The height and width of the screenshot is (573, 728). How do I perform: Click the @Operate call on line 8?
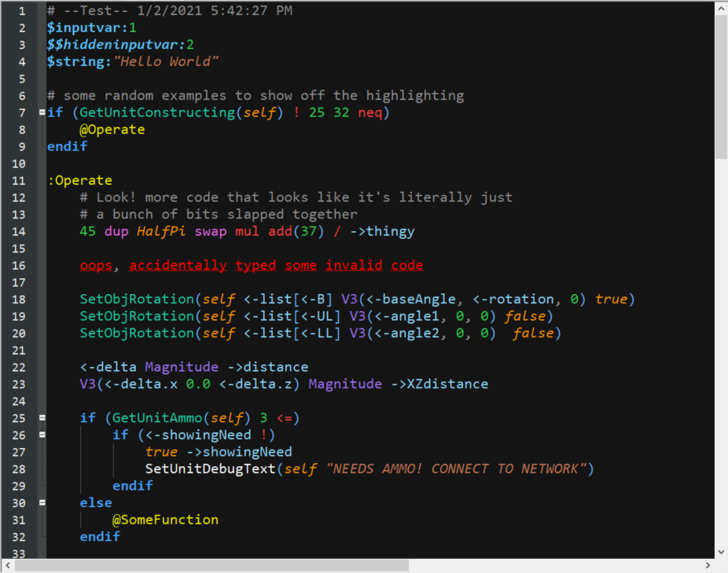point(112,130)
